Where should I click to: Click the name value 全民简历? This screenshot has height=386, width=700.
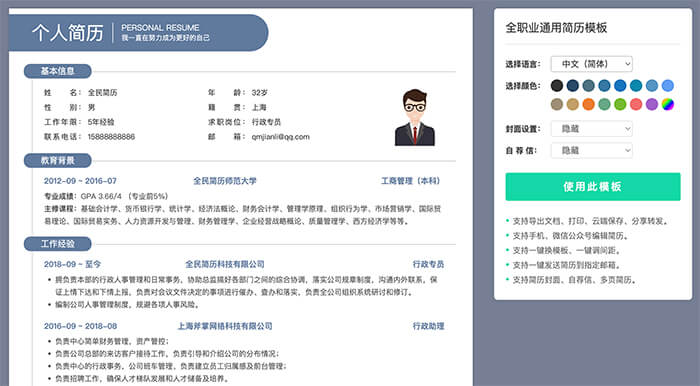[x=102, y=93]
